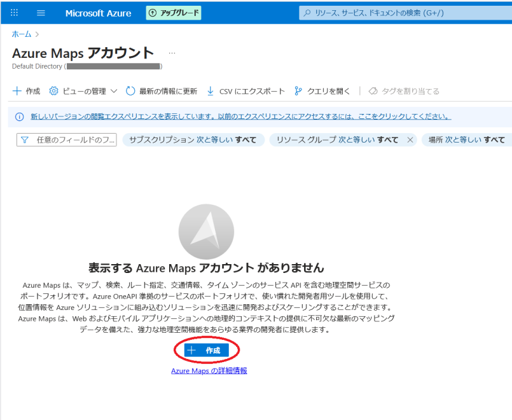This screenshot has height=420, width=512.
Task: Open the hamburger portal menu
Action: click(41, 13)
